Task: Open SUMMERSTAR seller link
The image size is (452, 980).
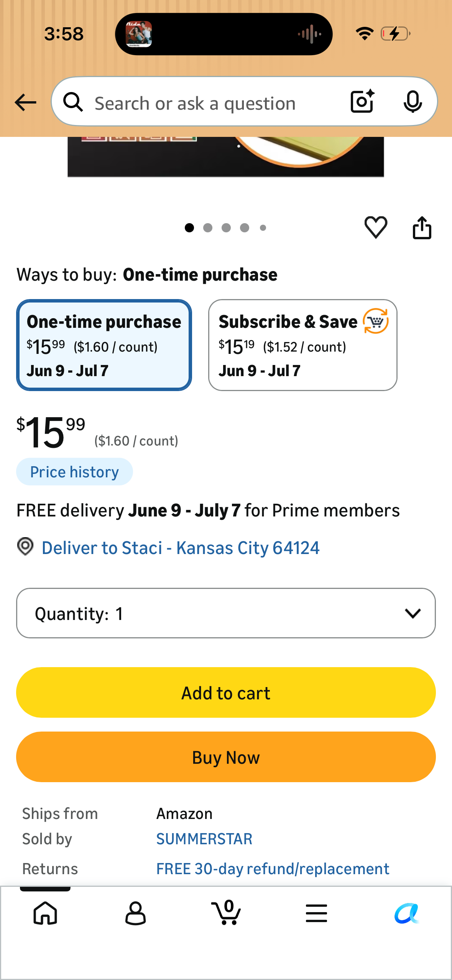Action: click(x=204, y=839)
